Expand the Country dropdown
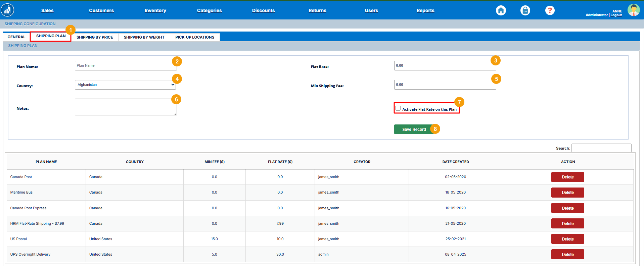 click(125, 85)
